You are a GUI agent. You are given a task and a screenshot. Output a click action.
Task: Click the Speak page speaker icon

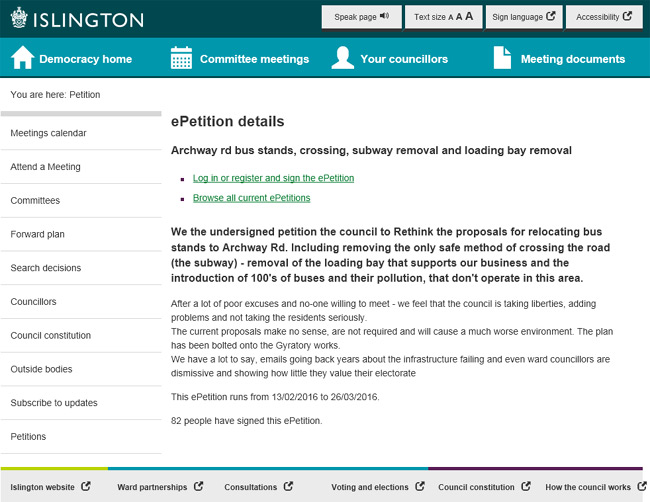click(x=384, y=17)
